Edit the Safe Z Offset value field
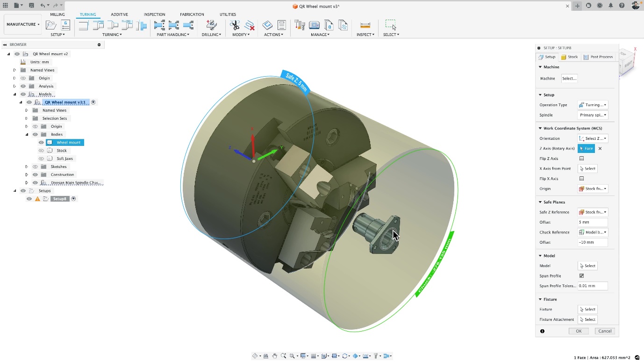This screenshot has width=644, height=362. click(x=593, y=222)
